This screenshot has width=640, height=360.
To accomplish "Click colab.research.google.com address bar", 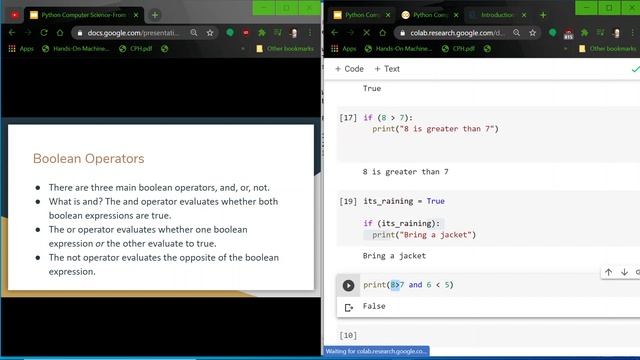I will [x=457, y=33].
